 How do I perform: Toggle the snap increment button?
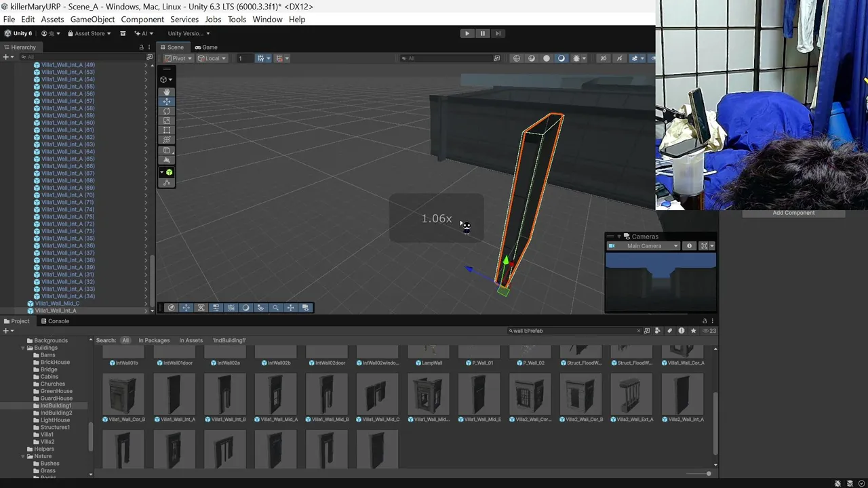[279, 58]
